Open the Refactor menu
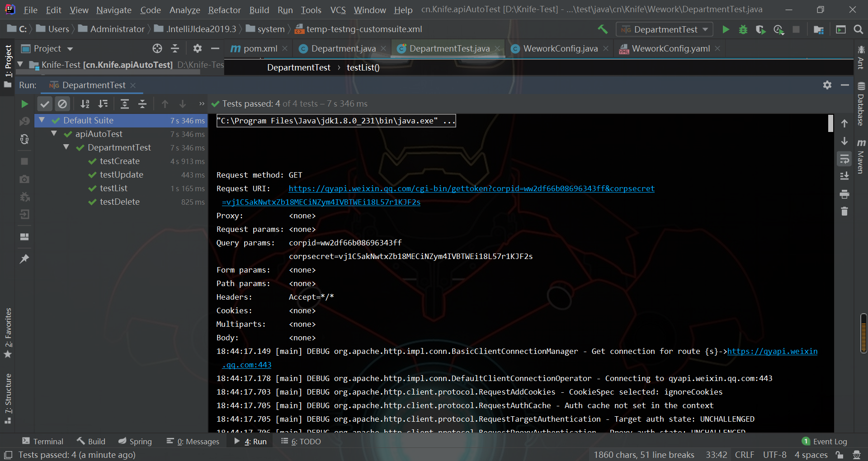Viewport: 868px width, 461px height. (x=224, y=10)
